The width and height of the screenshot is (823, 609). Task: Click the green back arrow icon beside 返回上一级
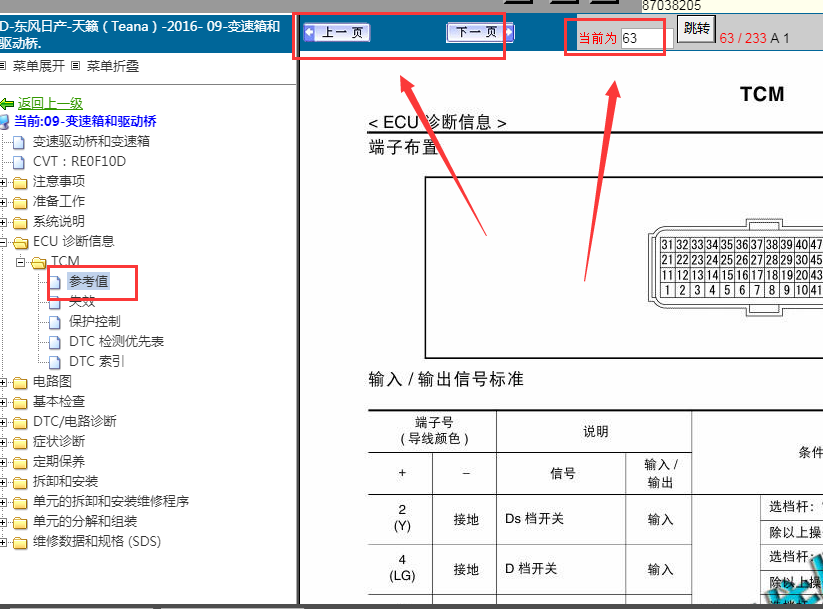(x=7, y=104)
